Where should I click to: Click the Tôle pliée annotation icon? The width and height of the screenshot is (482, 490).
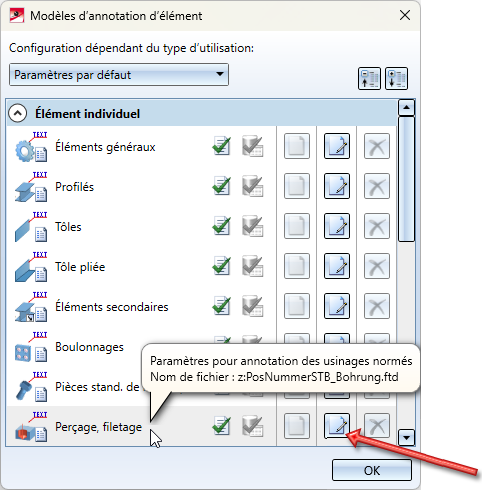(x=31, y=267)
